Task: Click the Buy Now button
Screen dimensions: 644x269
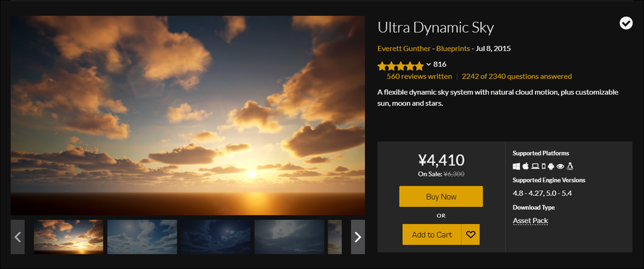Action: pyautogui.click(x=441, y=196)
